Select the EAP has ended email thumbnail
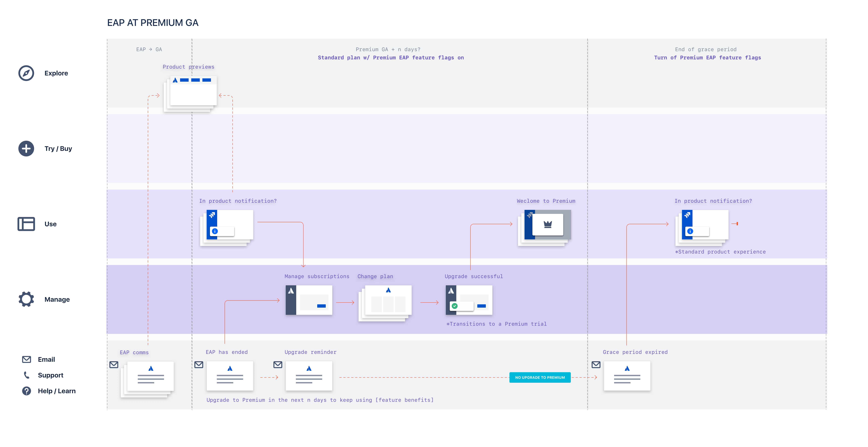 [x=230, y=376]
